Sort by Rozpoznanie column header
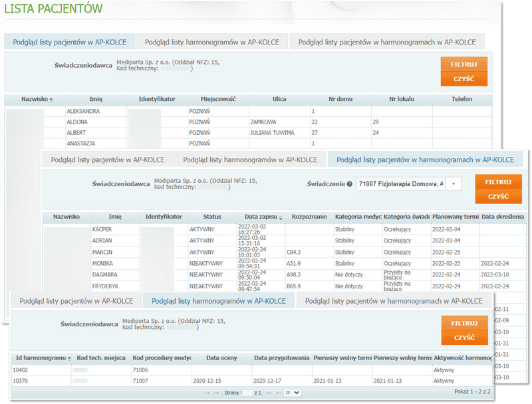Image resolution: width=532 pixels, height=404 pixels. [309, 217]
